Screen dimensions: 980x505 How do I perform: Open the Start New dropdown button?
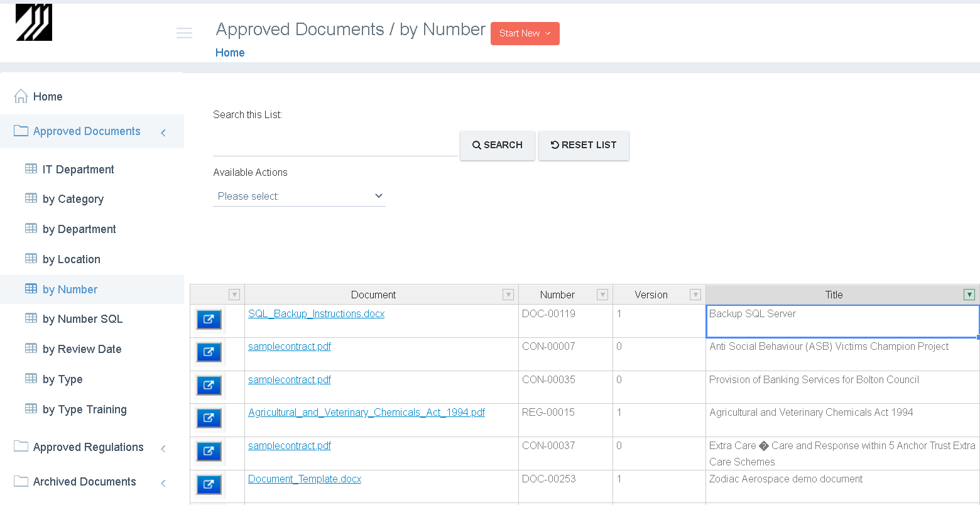tap(525, 33)
